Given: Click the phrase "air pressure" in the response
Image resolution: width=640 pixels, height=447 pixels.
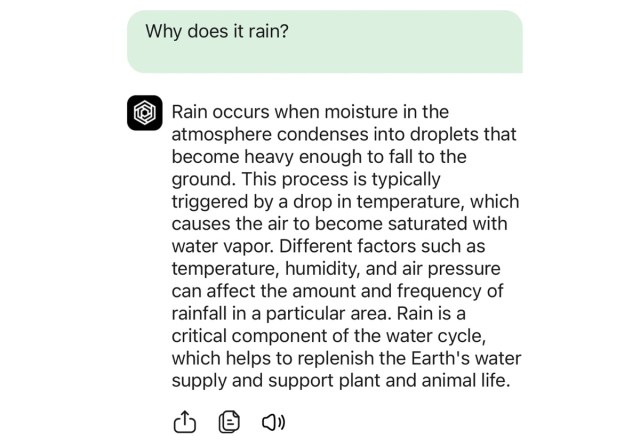Looking at the screenshot, I should 453,268.
